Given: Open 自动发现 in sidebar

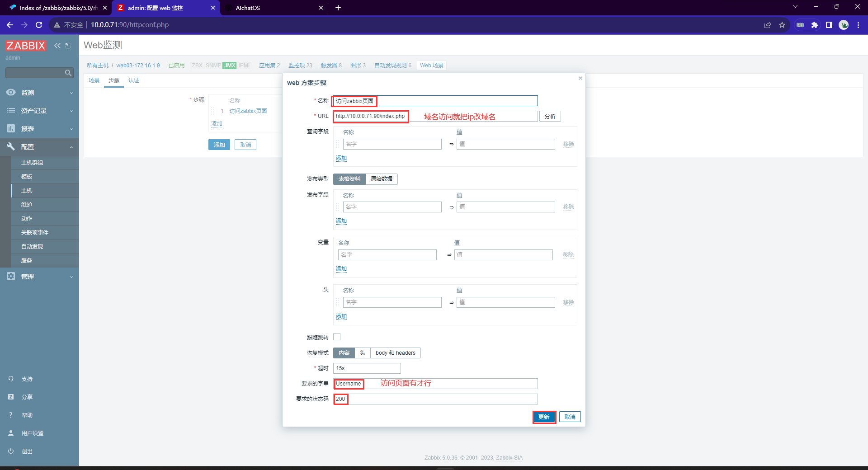Looking at the screenshot, I should 32,247.
